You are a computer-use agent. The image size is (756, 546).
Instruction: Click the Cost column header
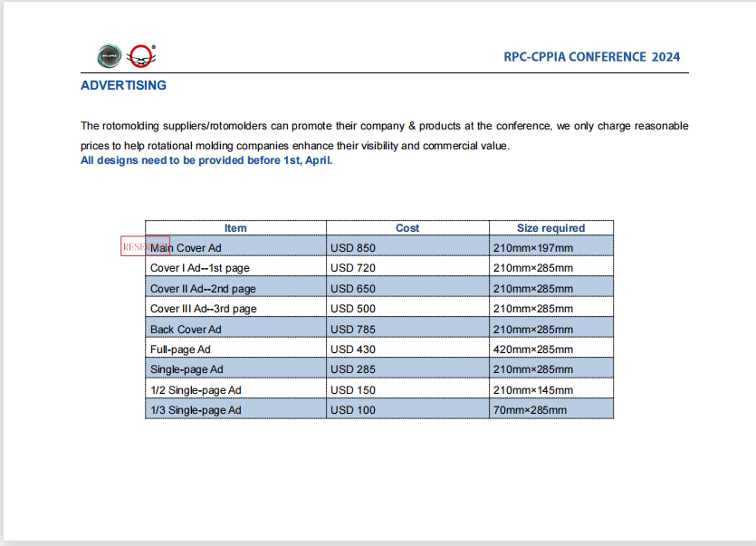click(x=407, y=228)
